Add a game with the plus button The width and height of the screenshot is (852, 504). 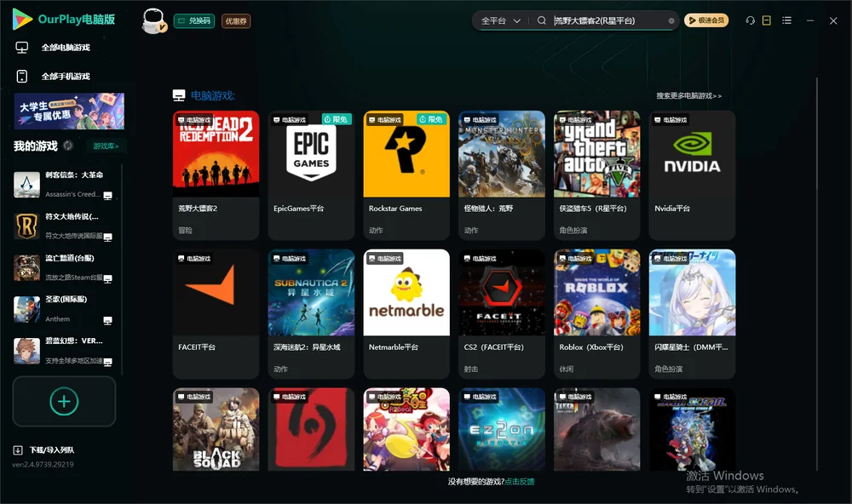[x=64, y=401]
